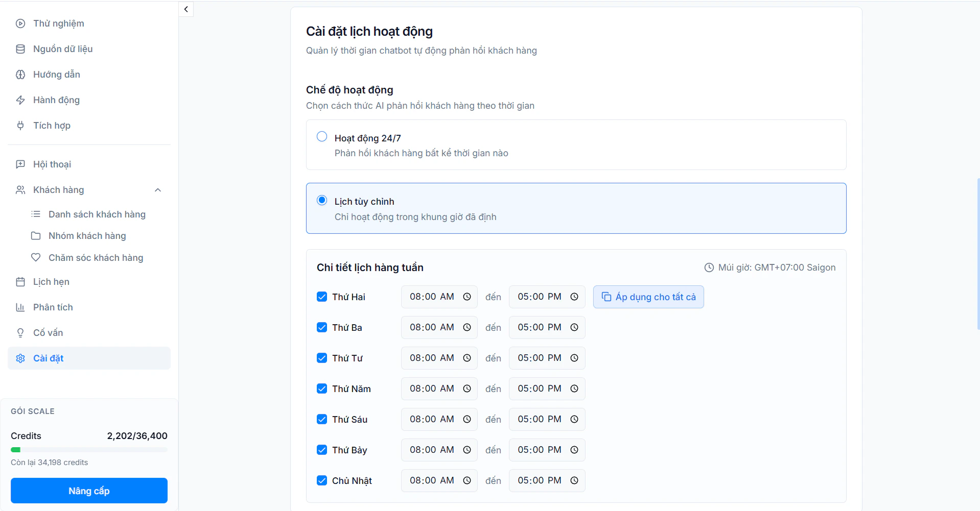Open the Lịch hẹn menu item
This screenshot has height=511, width=980.
[x=89, y=282]
